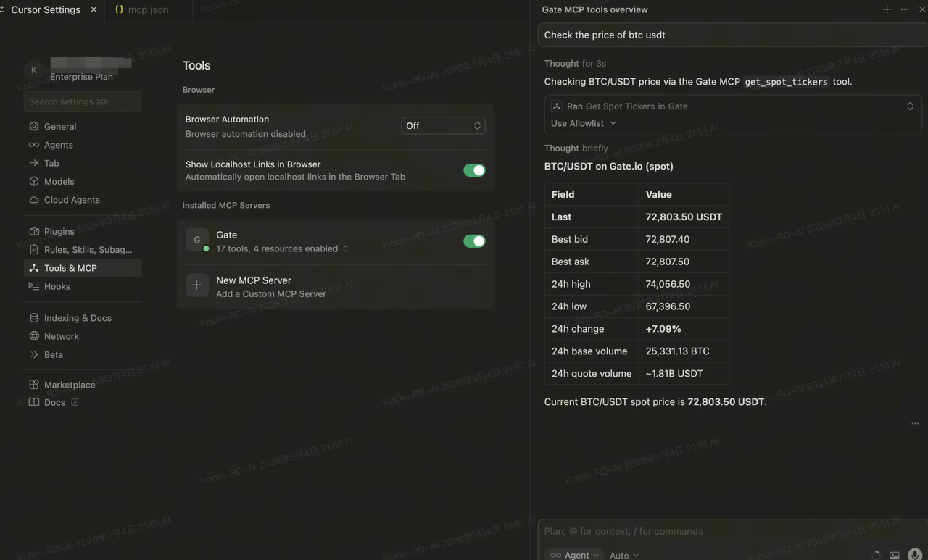Disable the Gate MCP server toggle
This screenshot has height=560, width=928.
pos(474,241)
